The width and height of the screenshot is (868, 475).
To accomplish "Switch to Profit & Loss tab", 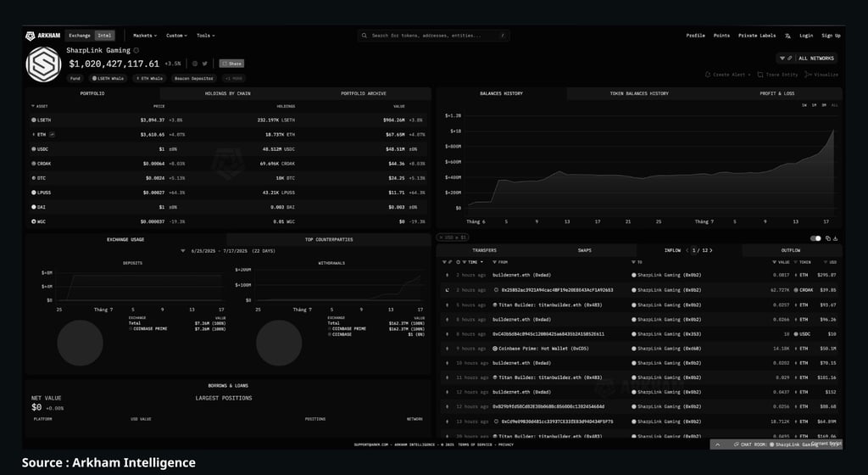I will coord(776,93).
